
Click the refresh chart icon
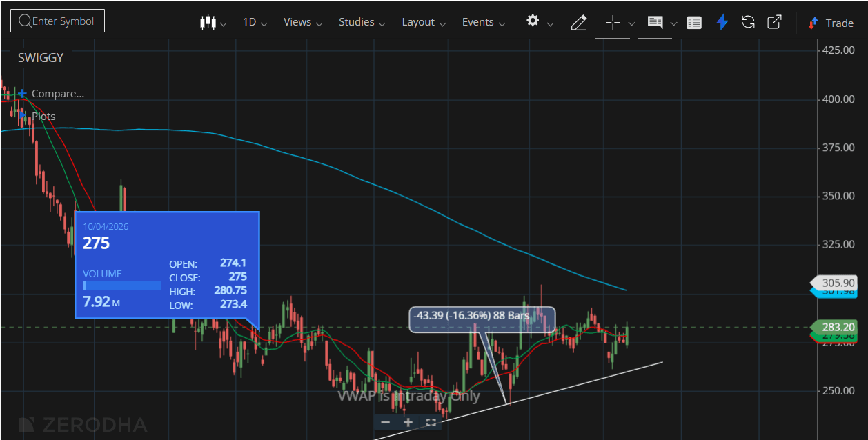[748, 22]
